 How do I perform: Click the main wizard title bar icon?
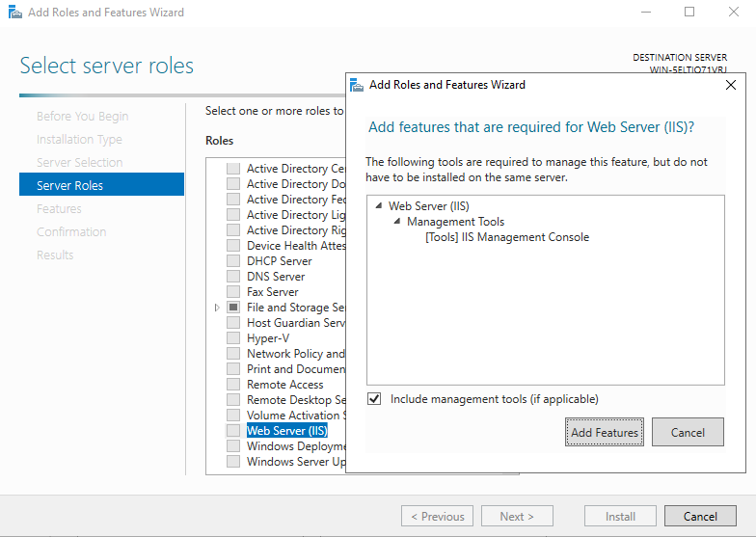[x=12, y=13]
